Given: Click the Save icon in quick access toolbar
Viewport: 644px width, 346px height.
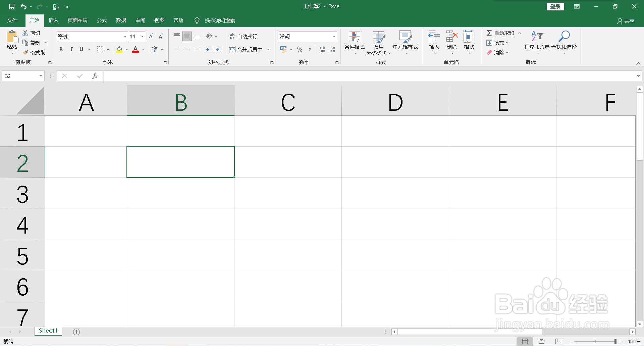Looking at the screenshot, I should pyautogui.click(x=12, y=6).
